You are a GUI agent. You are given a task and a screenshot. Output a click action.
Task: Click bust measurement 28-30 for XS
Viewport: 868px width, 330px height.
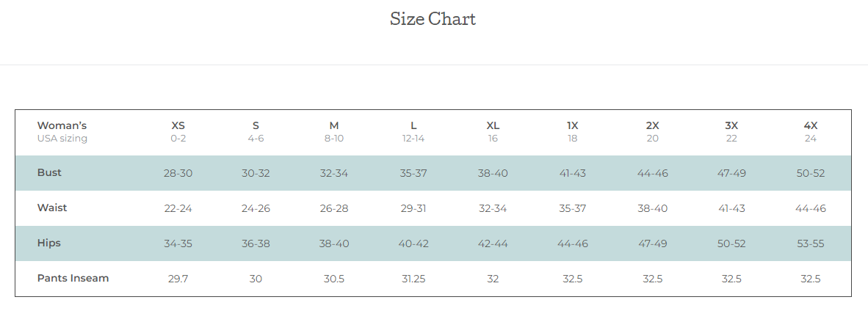[x=178, y=174]
